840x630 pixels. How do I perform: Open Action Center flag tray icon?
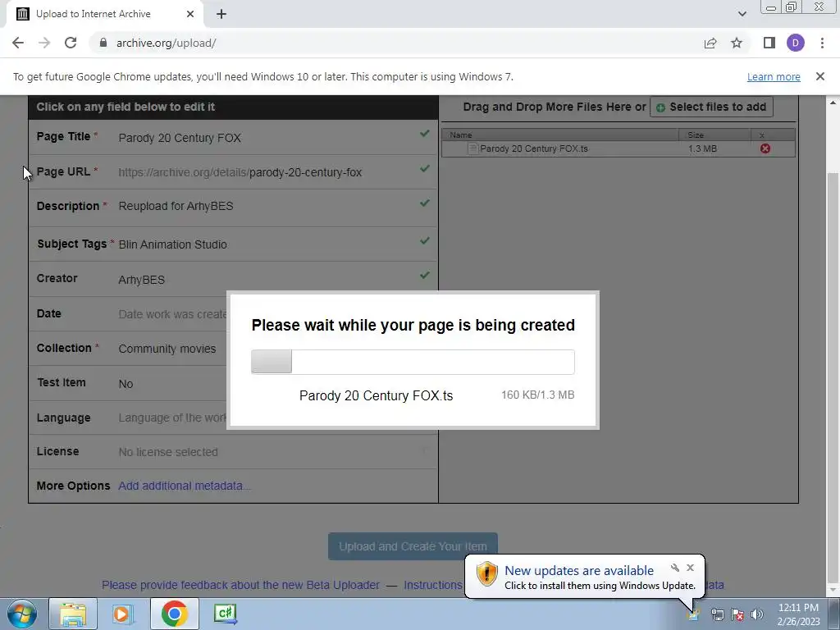(x=737, y=614)
